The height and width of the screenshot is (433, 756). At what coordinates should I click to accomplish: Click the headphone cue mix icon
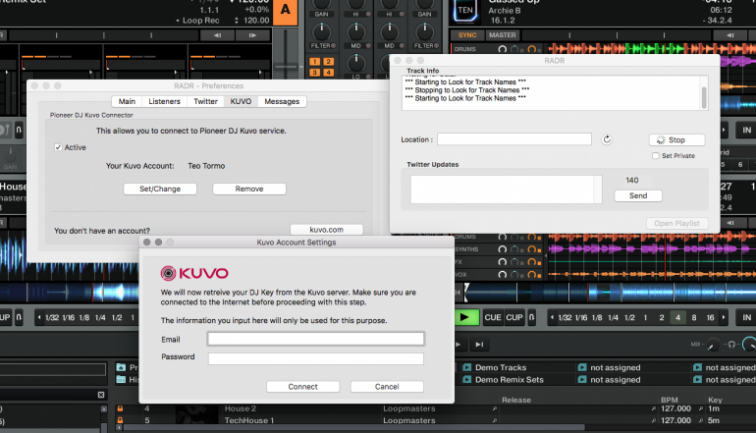(x=732, y=344)
